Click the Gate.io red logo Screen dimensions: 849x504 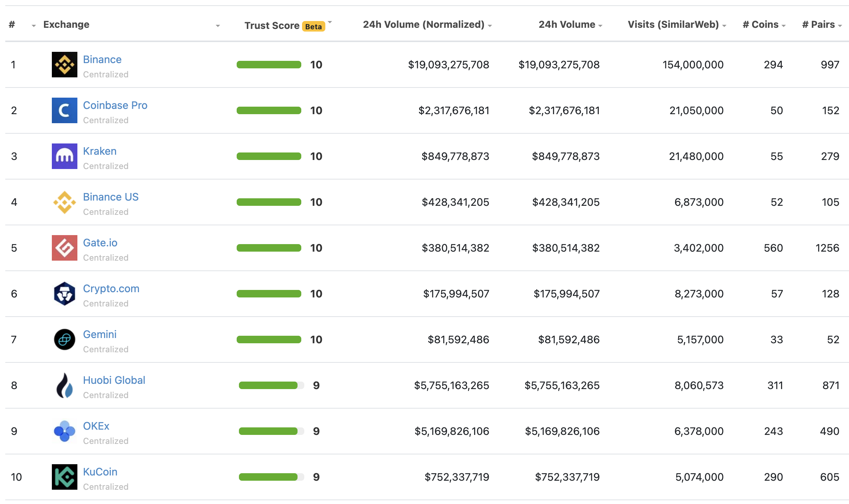65,248
